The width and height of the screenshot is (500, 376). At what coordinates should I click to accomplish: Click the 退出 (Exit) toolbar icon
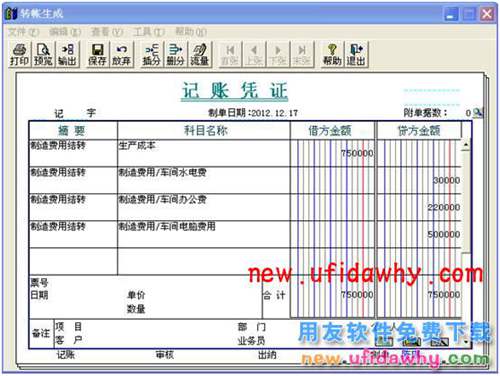point(356,54)
